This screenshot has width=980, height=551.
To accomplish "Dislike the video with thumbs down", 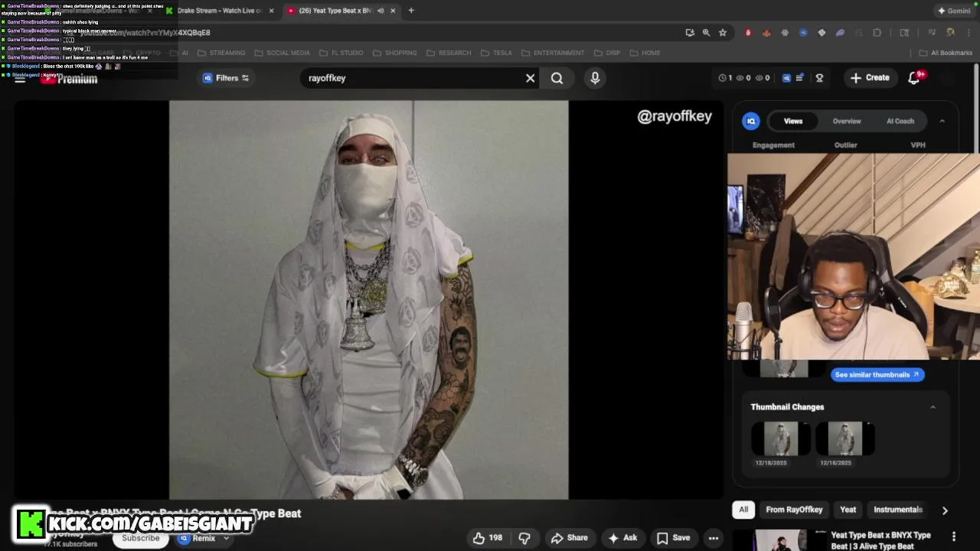I will click(x=524, y=538).
